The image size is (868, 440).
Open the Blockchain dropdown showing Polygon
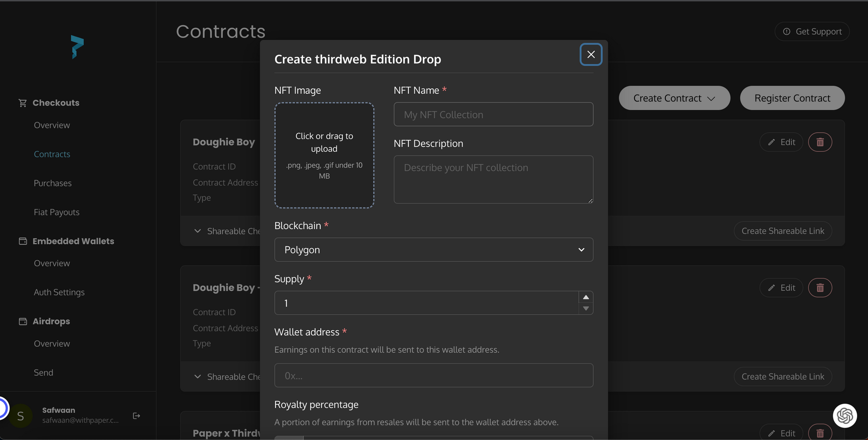pyautogui.click(x=434, y=250)
